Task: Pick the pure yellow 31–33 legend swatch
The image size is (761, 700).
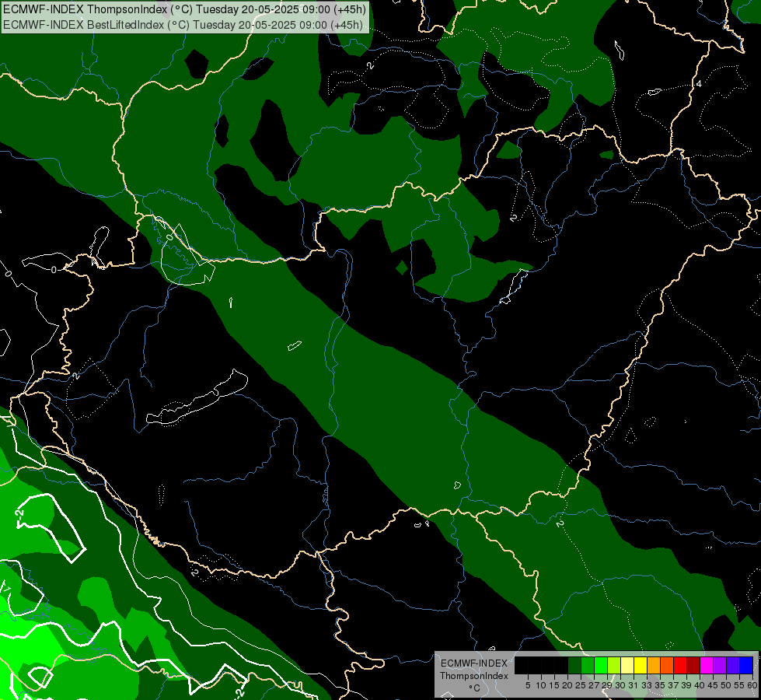Action: pos(641,665)
